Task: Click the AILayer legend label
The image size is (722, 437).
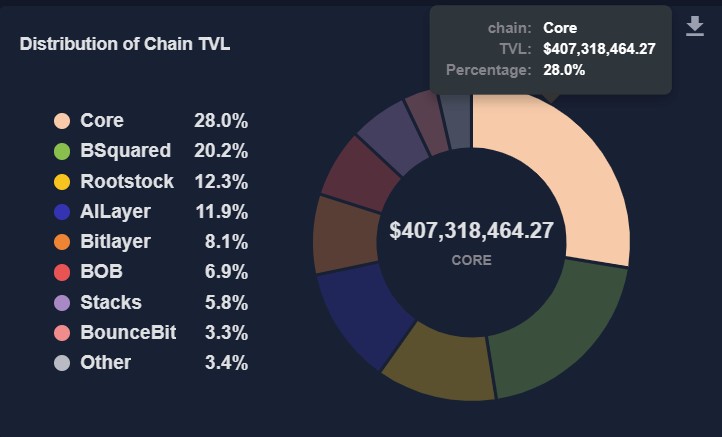Action: [x=115, y=212]
